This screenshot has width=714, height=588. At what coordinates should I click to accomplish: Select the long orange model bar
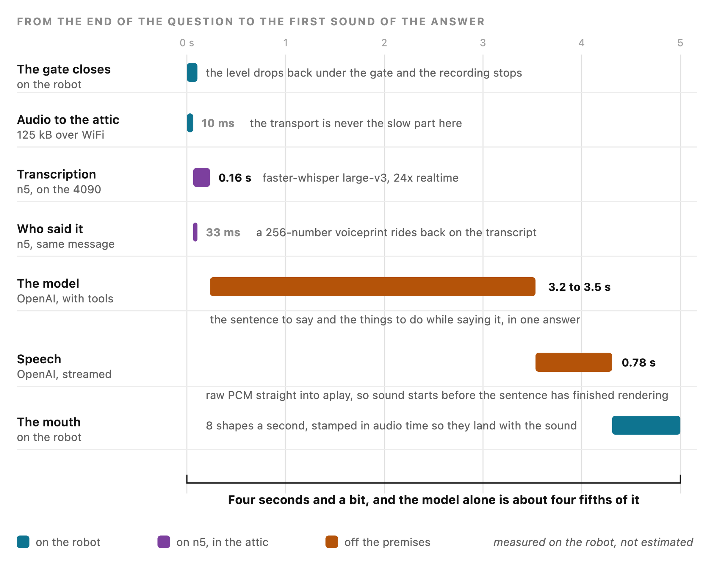click(372, 287)
